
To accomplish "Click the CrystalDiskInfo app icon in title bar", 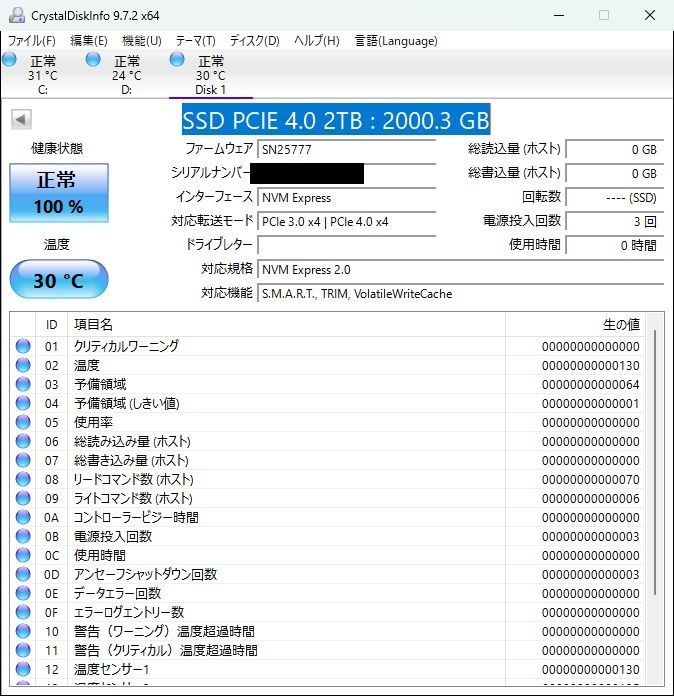I will click(16, 15).
